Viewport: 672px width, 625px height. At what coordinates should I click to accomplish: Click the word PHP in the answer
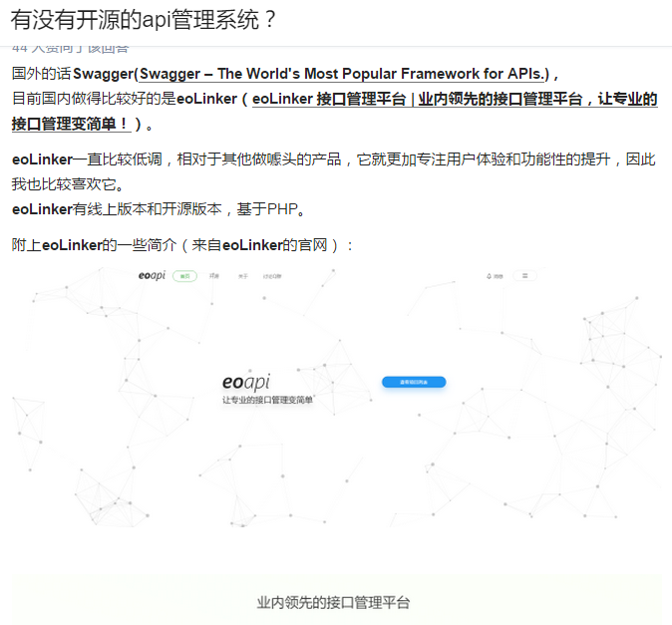[x=282, y=209]
